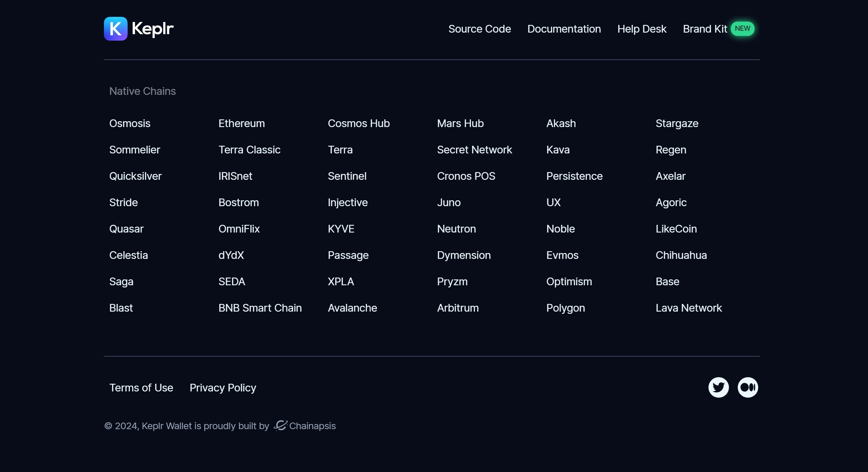868x472 pixels.
Task: Click the Bostrom chain link
Action: tap(239, 202)
